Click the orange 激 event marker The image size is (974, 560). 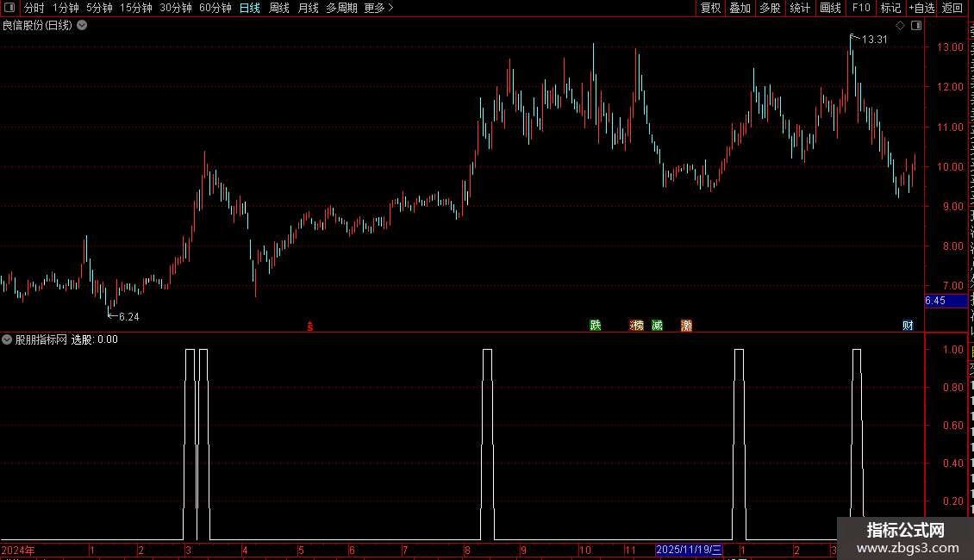pos(686,326)
